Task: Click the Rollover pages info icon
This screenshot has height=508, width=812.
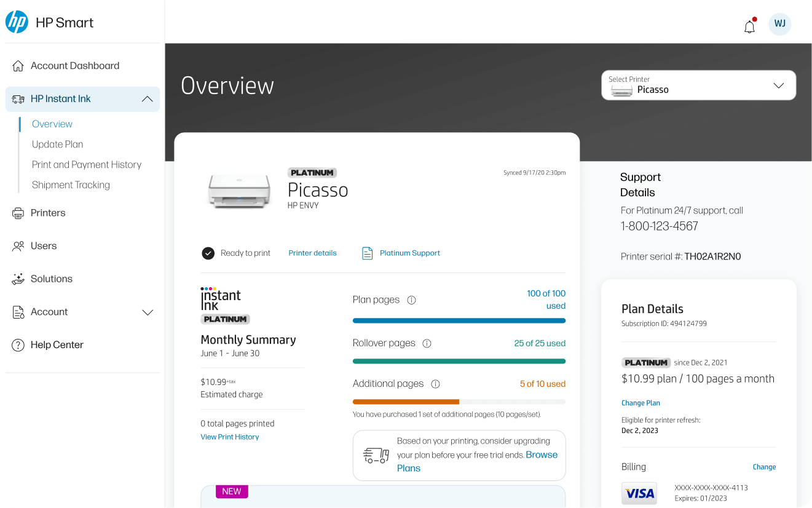Action: click(x=427, y=343)
